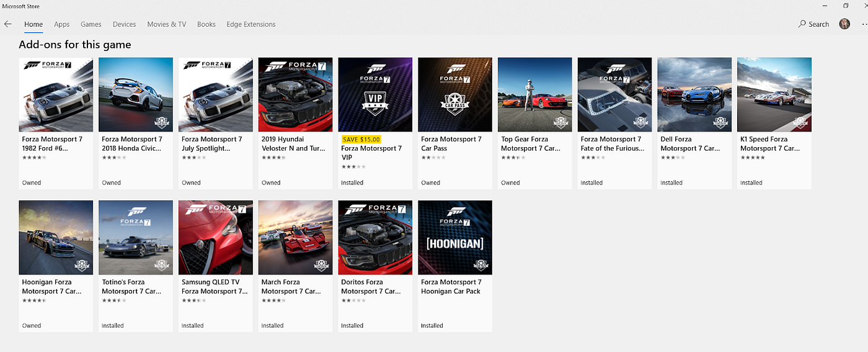Click Owned status under 1982 Ford #6
This screenshot has height=352, width=868.
pyautogui.click(x=32, y=183)
